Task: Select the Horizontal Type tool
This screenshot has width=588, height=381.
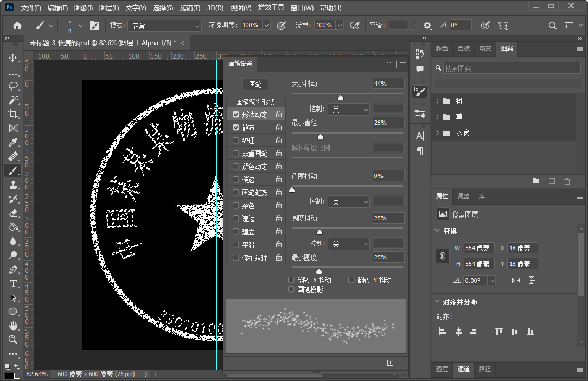Action: tap(13, 283)
